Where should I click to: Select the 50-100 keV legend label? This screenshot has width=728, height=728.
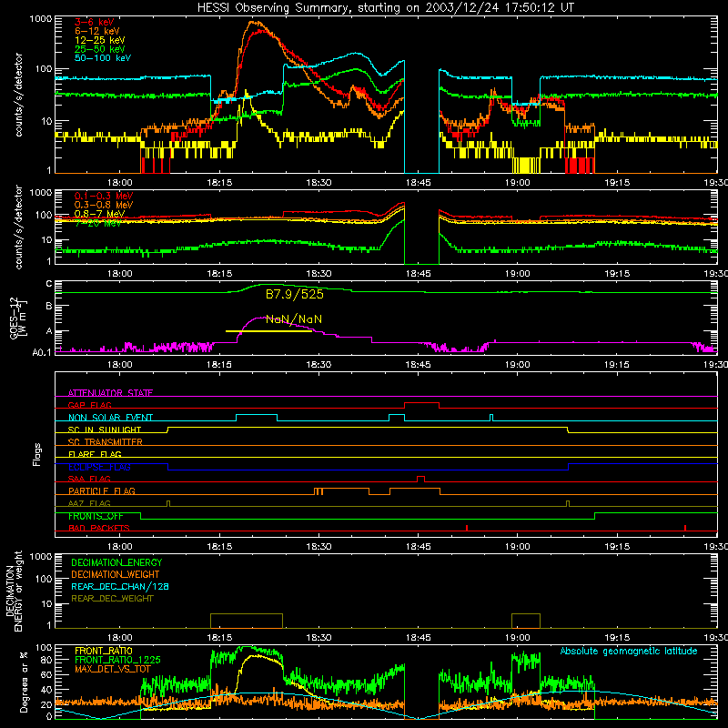pos(103,58)
